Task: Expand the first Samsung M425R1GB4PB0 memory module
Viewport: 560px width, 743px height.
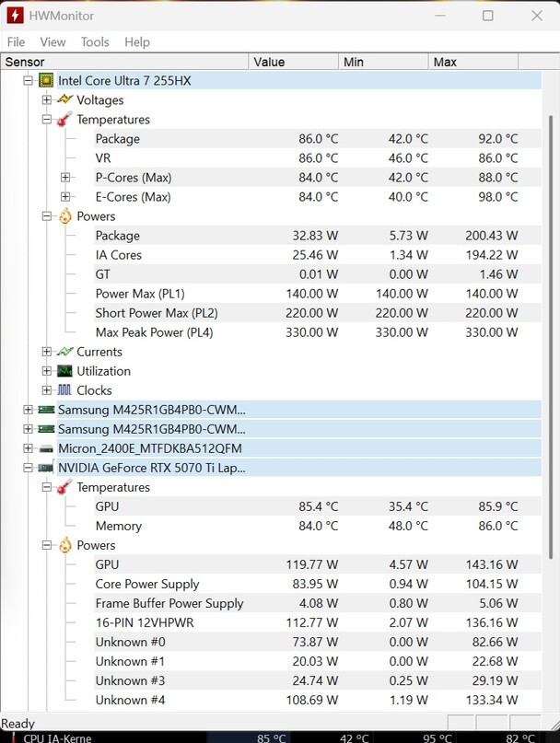Action: pyautogui.click(x=28, y=410)
